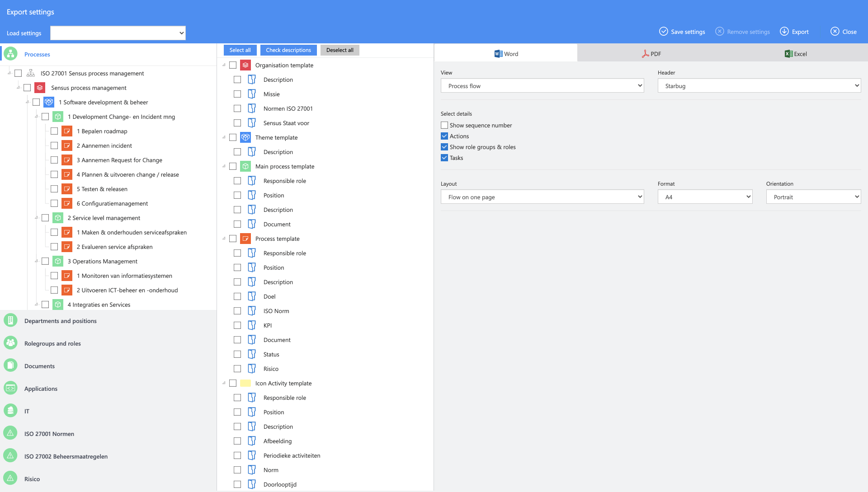Click the Applications section icon
The image size is (868, 492).
10,389
